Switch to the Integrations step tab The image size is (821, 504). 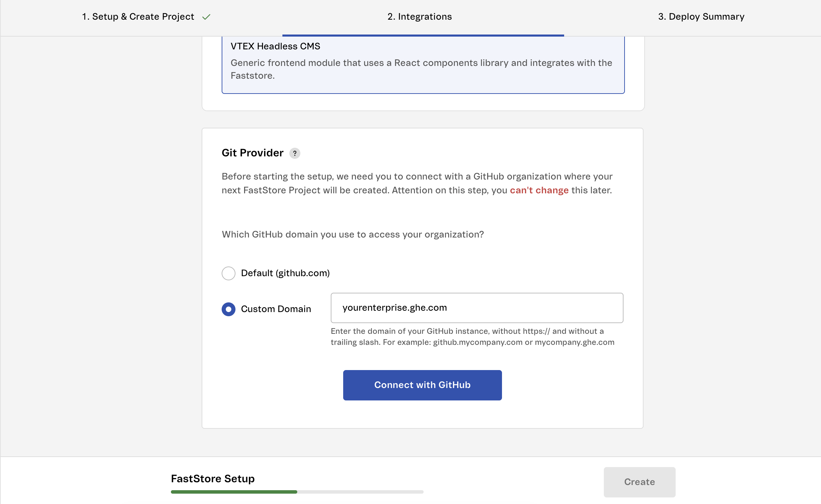(x=419, y=17)
